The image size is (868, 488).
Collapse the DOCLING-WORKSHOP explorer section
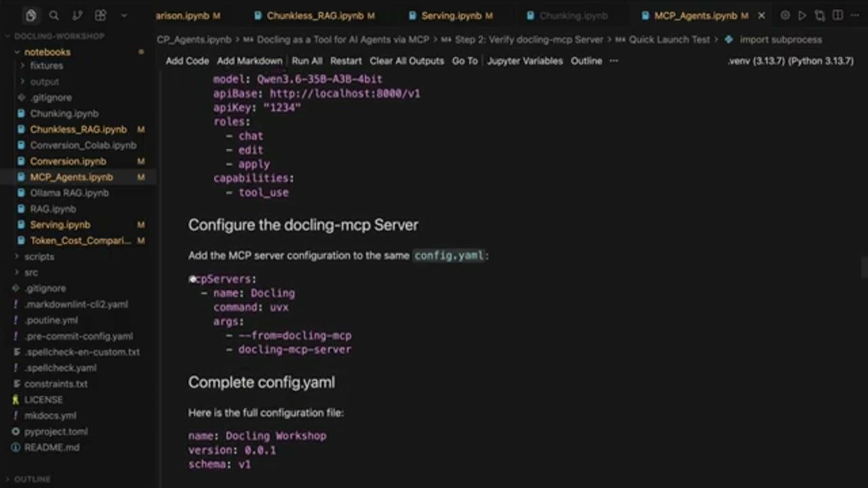60,36
